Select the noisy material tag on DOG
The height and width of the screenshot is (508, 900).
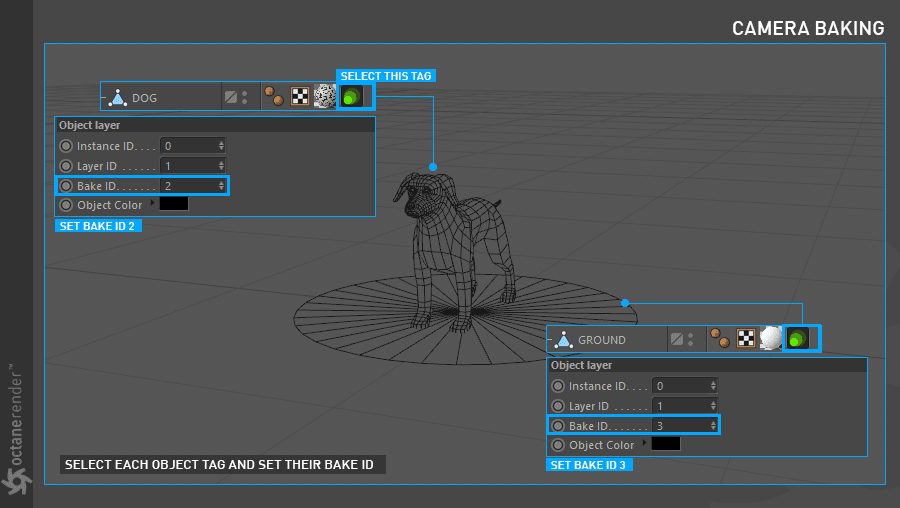click(x=324, y=97)
